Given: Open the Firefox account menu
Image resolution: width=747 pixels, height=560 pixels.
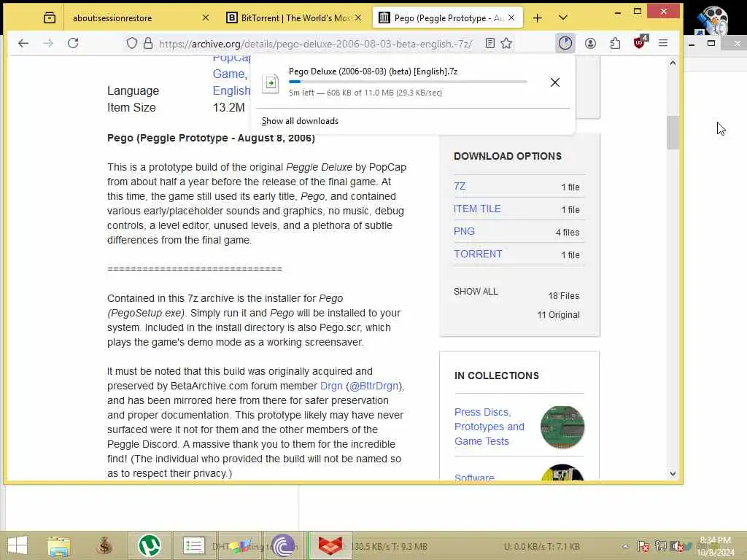Looking at the screenshot, I should click(590, 43).
